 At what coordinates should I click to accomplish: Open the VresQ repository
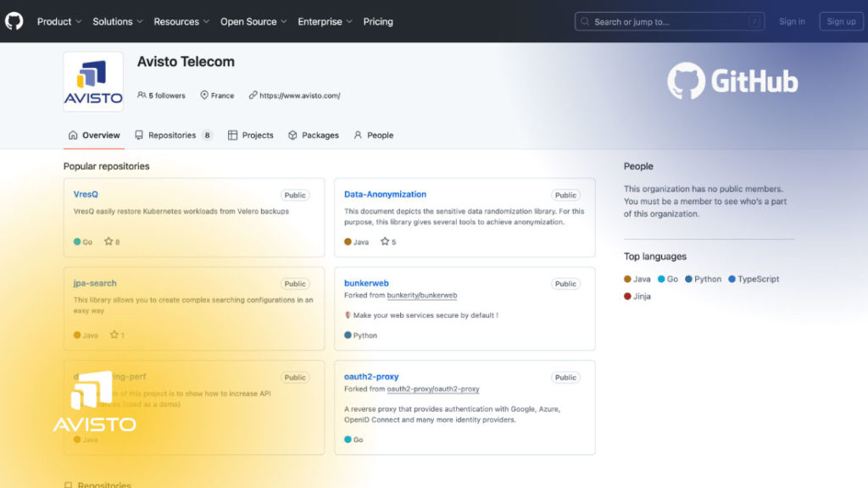pos(86,194)
